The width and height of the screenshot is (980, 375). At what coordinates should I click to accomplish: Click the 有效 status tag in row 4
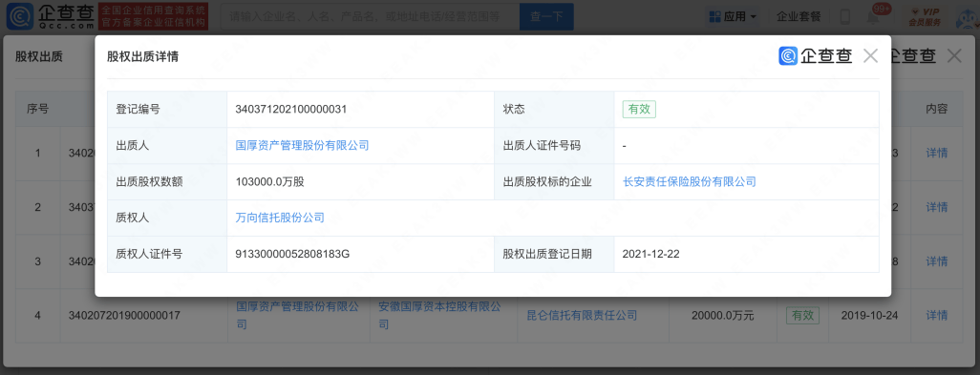(802, 315)
